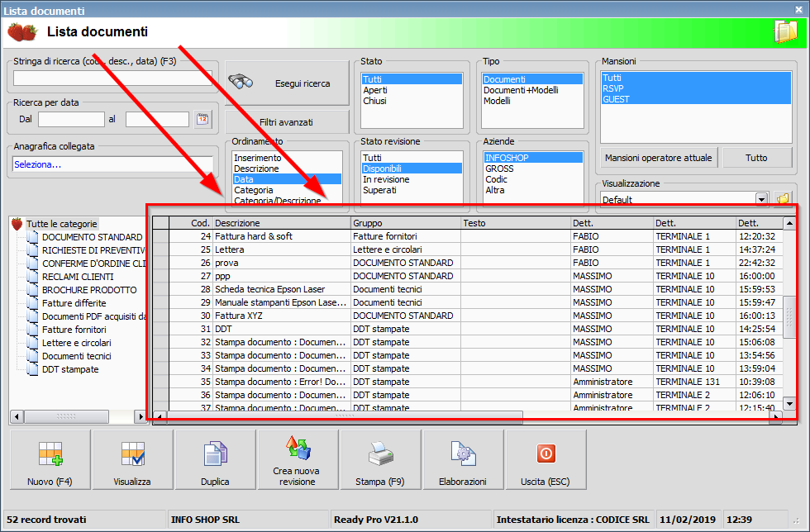The height and width of the screenshot is (532, 810).
Task: Click the folder icon in the header corner
Action: pos(785,32)
